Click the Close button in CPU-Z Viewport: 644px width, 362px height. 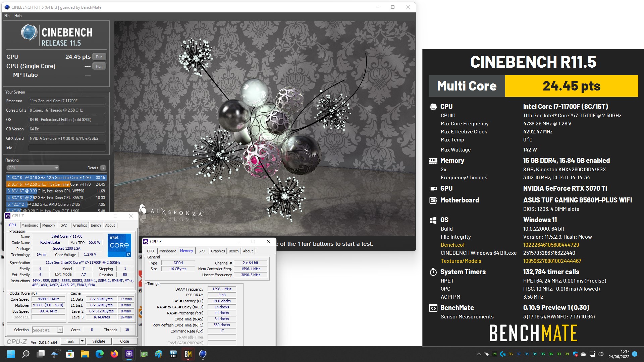(x=124, y=341)
